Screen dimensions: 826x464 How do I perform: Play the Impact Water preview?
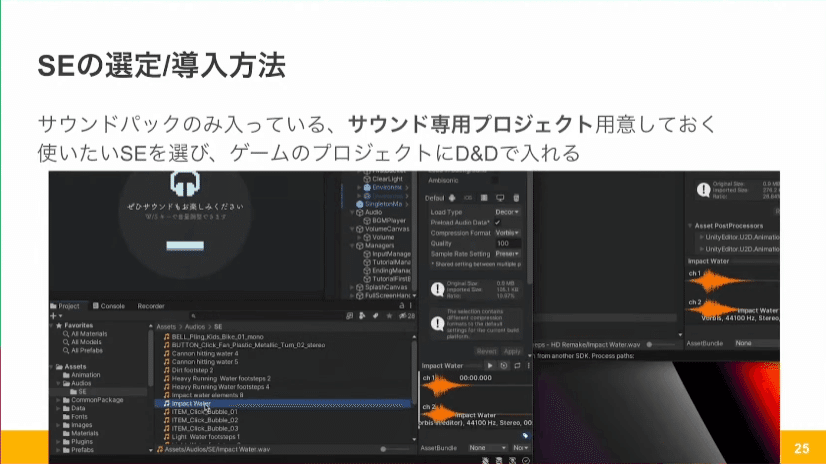(490, 366)
